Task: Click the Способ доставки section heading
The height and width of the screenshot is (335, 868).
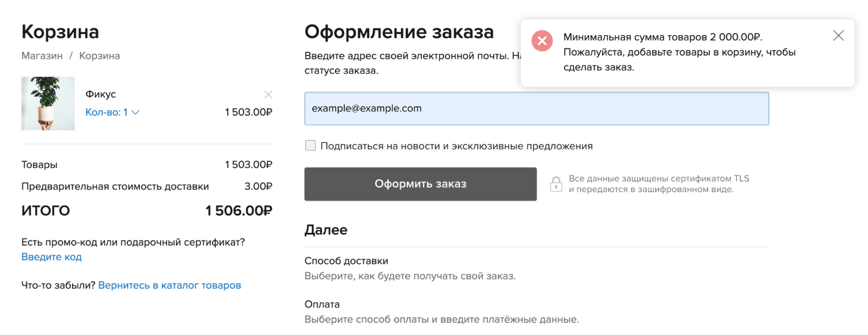Action: pyautogui.click(x=346, y=261)
